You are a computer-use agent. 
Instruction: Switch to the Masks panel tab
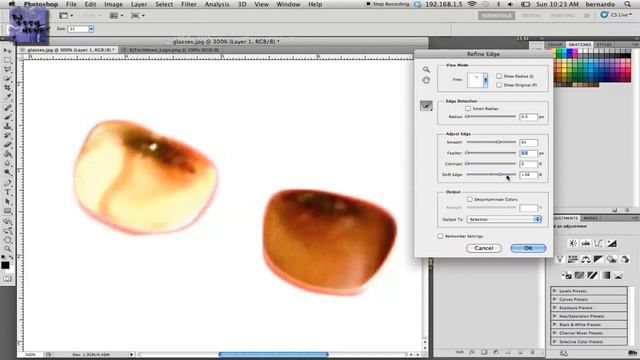click(x=590, y=218)
